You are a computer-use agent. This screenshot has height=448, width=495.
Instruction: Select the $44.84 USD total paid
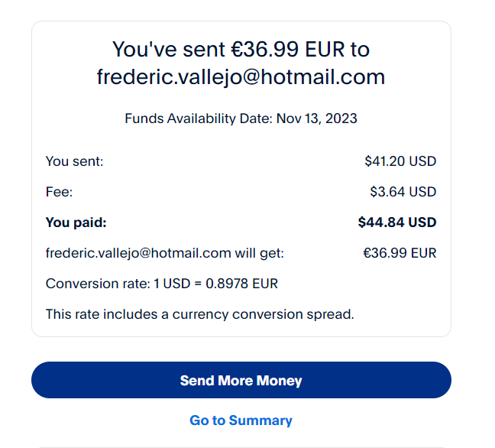point(396,222)
